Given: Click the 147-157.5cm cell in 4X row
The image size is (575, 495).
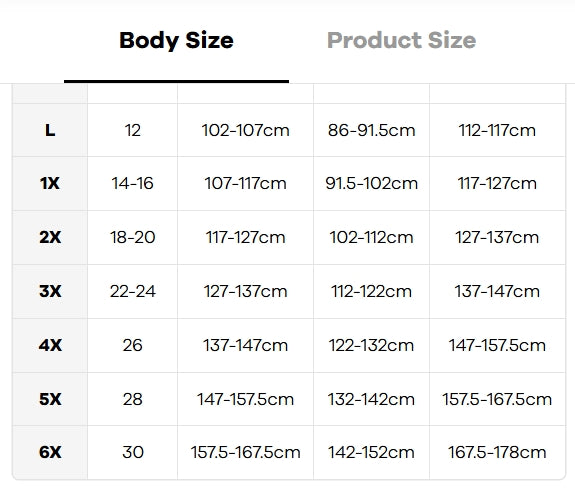Looking at the screenshot, I should 497,345.
